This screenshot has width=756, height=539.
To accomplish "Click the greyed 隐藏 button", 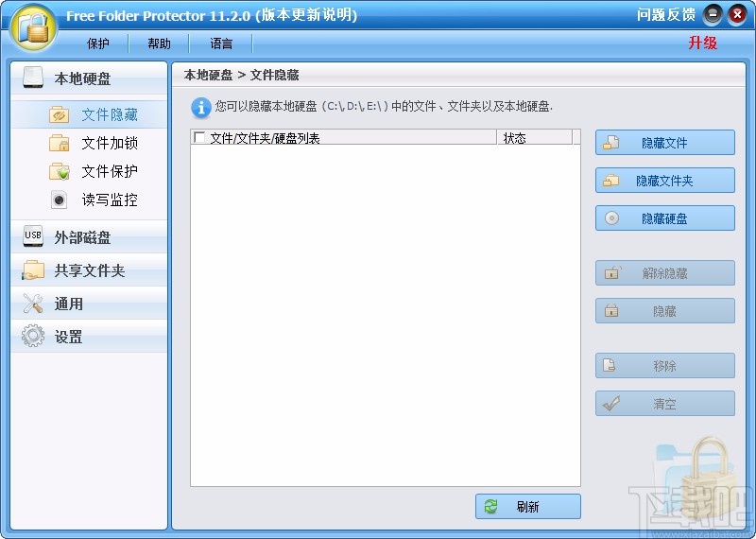I will coord(665,311).
